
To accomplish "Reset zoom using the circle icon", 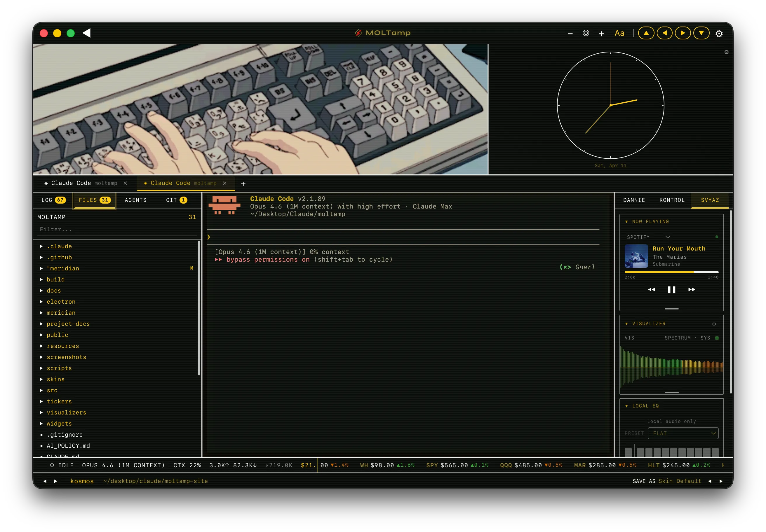I will 586,33.
